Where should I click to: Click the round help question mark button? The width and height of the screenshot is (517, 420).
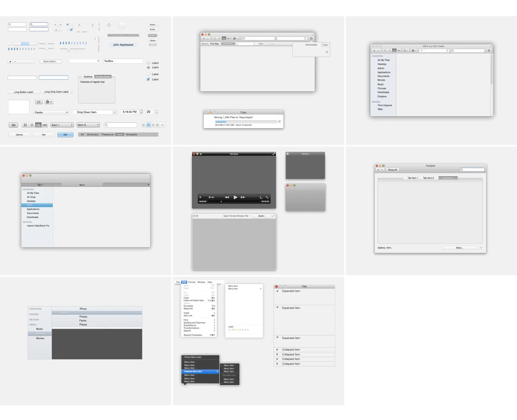pyautogui.click(x=79, y=25)
